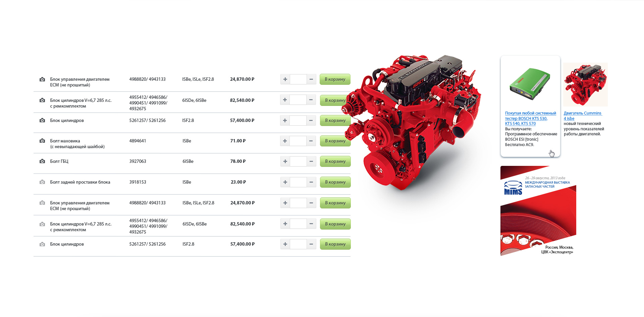Click the MIMS exhibition banner
Screen dimensions: 644x317
[538, 211]
